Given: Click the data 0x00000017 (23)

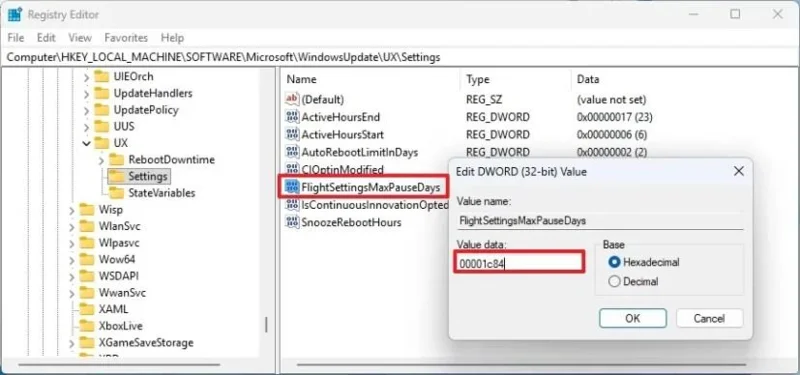Looking at the screenshot, I should point(614,117).
